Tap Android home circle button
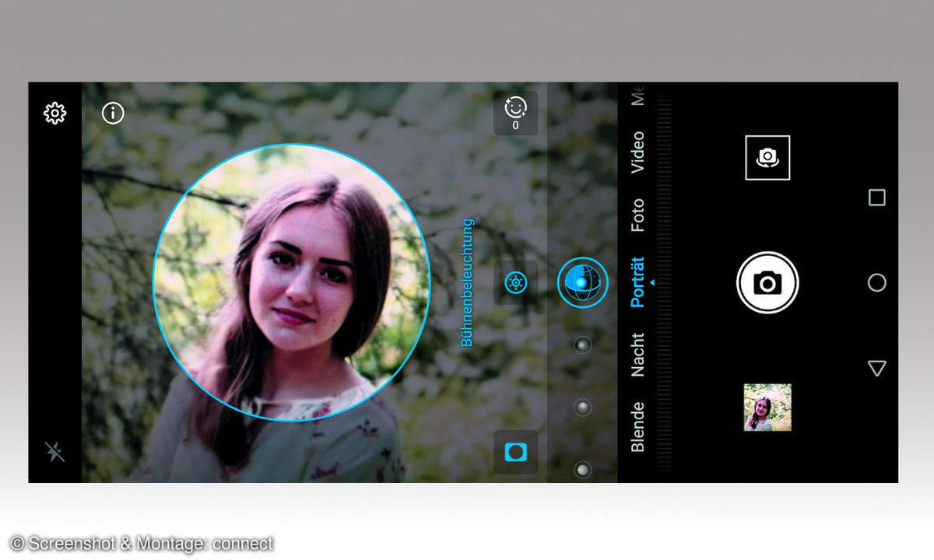This screenshot has width=934, height=560. tap(877, 282)
